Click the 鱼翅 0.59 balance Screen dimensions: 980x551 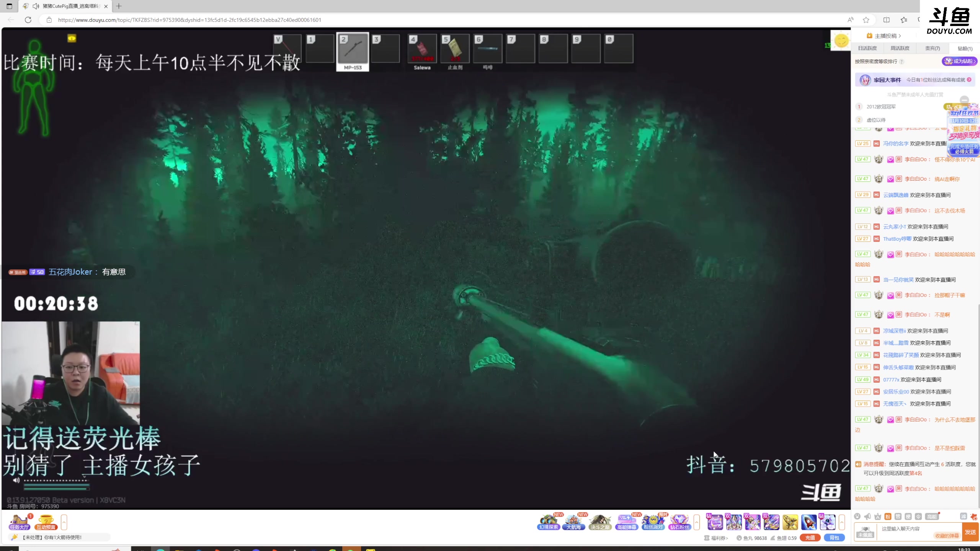tap(783, 538)
